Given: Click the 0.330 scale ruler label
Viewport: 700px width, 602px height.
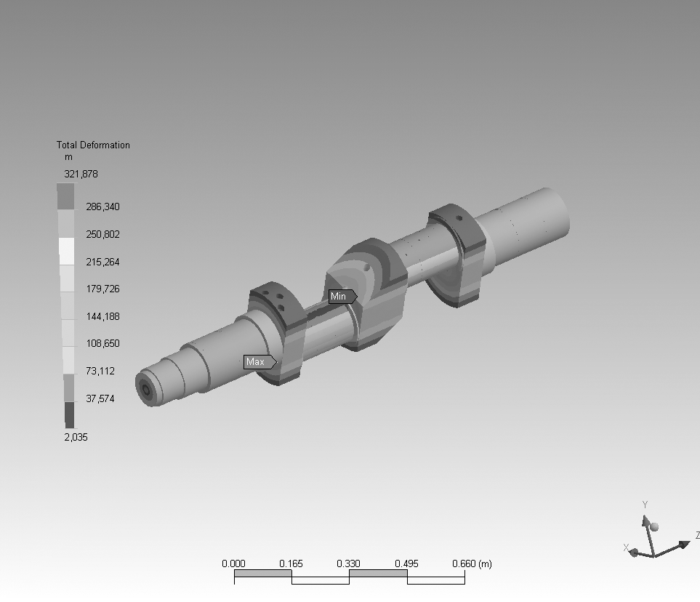Looking at the screenshot, I should 348,563.
